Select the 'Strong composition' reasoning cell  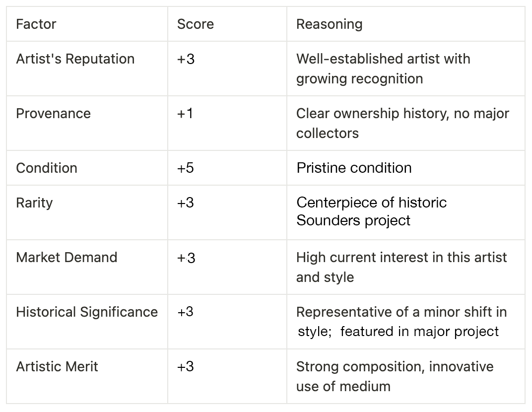pyautogui.click(x=395, y=376)
